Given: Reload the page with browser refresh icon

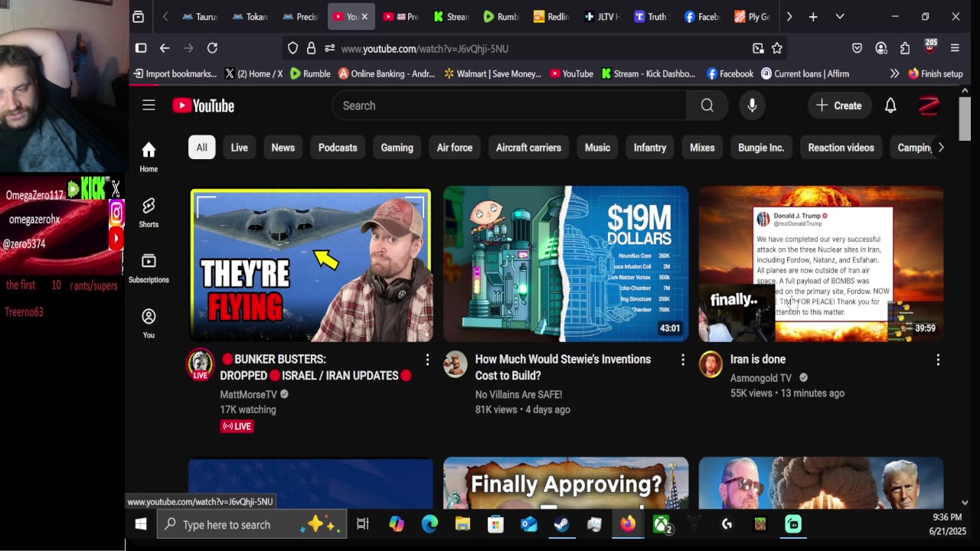Looking at the screenshot, I should point(212,48).
